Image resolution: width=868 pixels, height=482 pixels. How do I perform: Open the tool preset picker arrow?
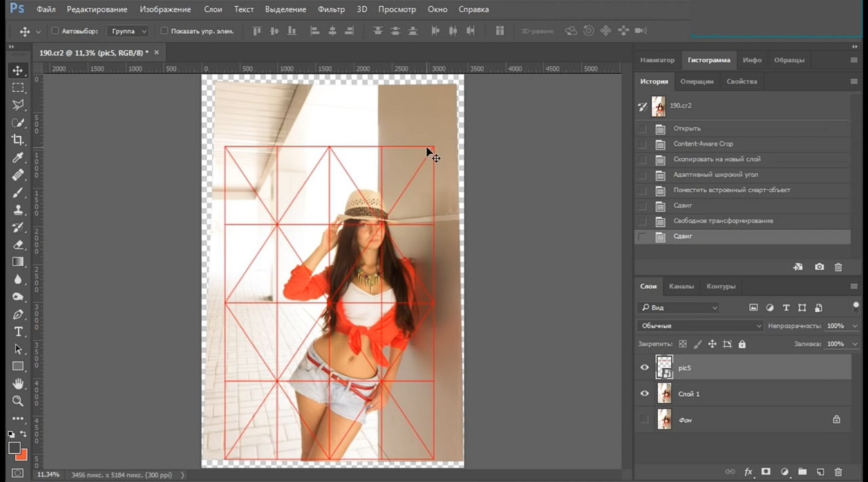38,31
